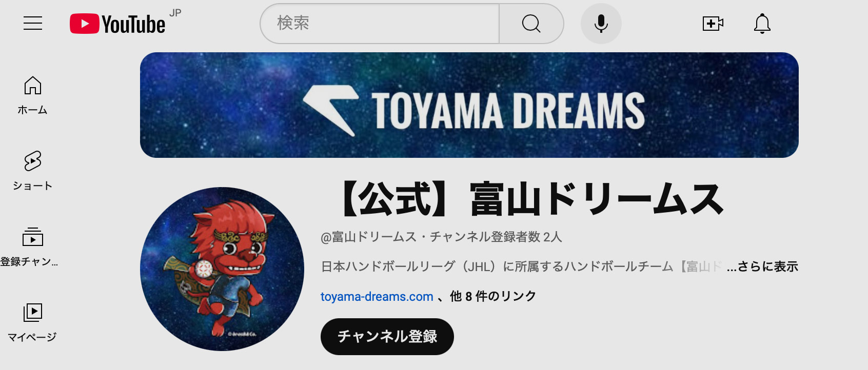Open the create video icon
Image resolution: width=868 pixels, height=370 pixels.
[713, 24]
